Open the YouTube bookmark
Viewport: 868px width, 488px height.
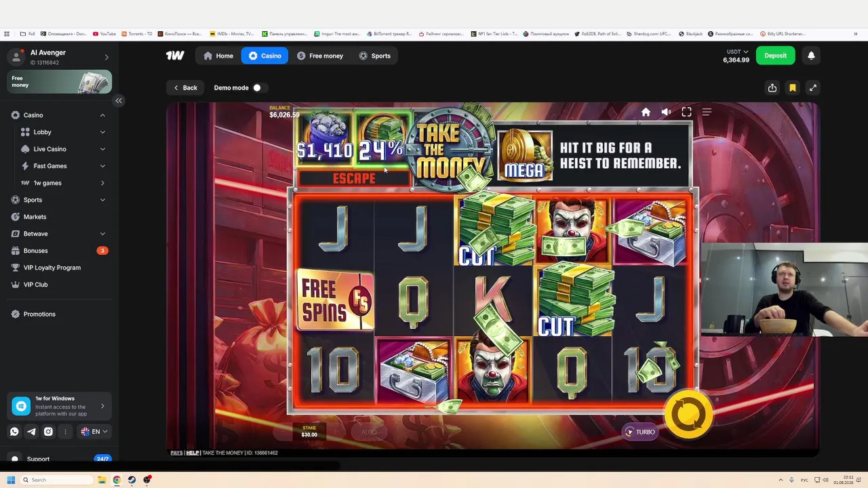pyautogui.click(x=104, y=34)
